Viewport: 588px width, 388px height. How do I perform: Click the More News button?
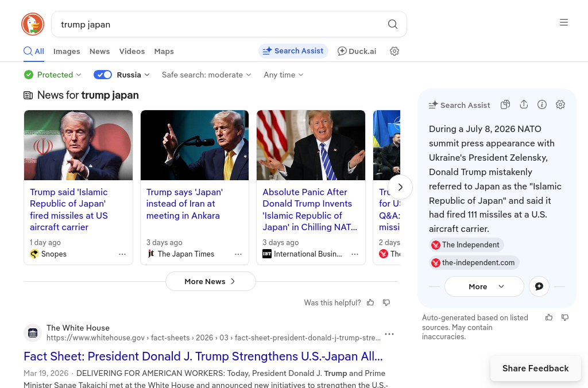click(210, 282)
